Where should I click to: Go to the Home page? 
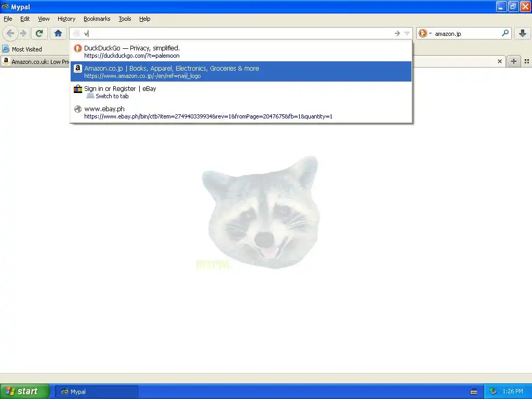coord(58,33)
